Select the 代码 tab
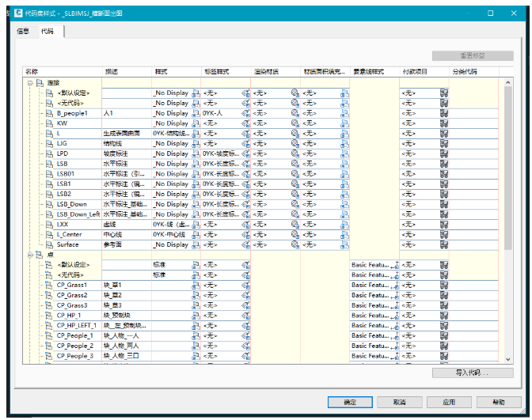 point(48,31)
